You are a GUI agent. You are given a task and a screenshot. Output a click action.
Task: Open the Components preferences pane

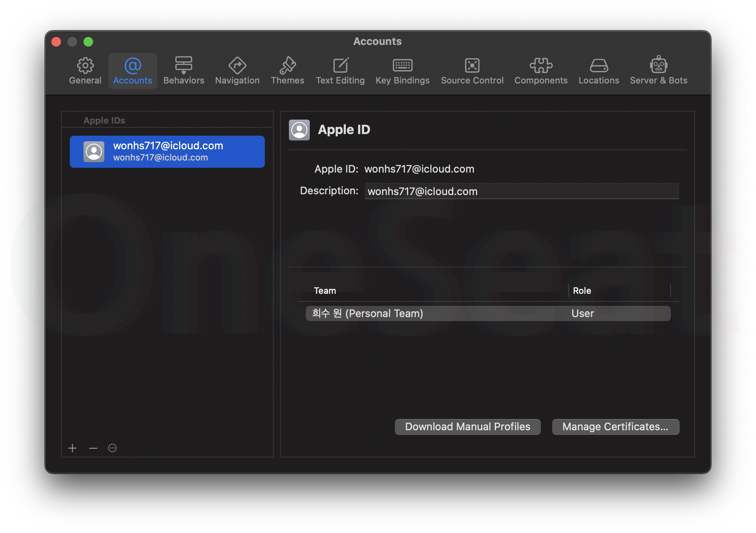[541, 71]
